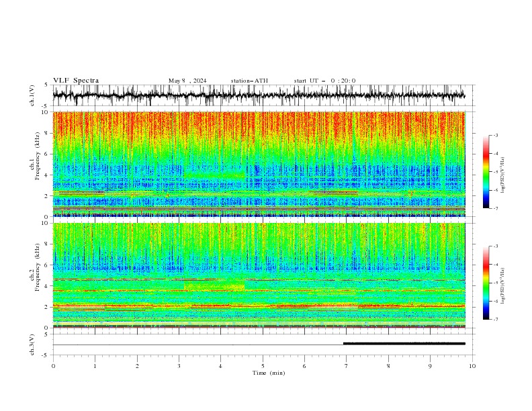Click the ch.1 "Frequency (kHz)" axis label
Image resolution: width=532 pixels, height=411 pixels.
pos(38,156)
